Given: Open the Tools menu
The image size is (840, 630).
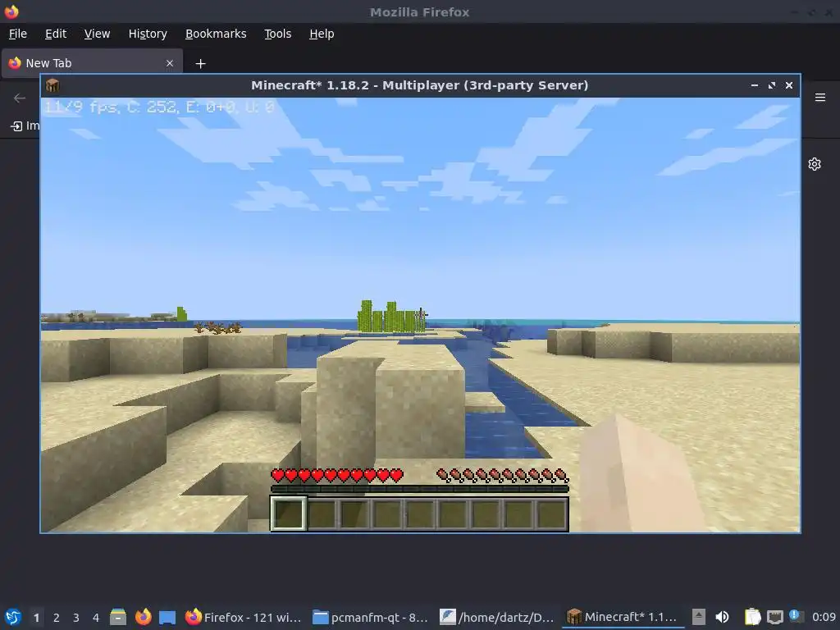Looking at the screenshot, I should coord(277,34).
